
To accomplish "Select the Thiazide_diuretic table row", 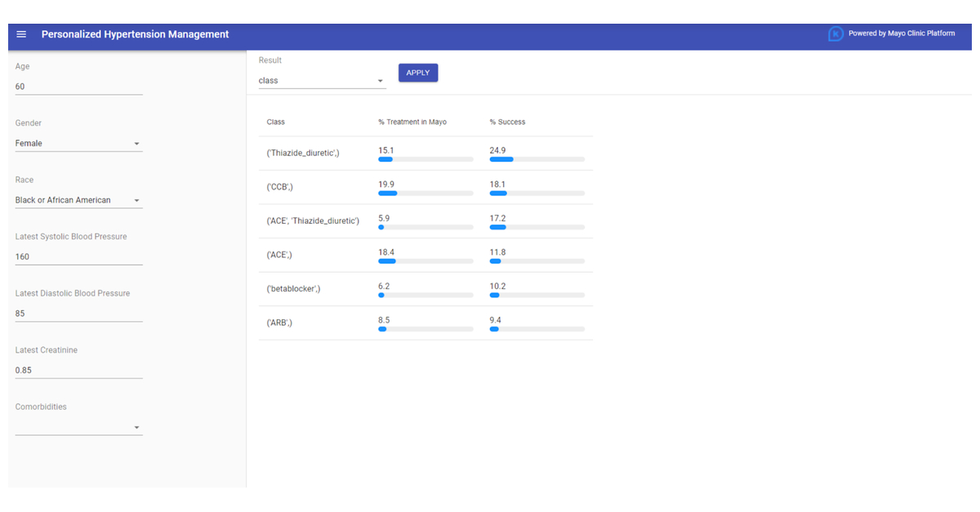I will pos(303,153).
